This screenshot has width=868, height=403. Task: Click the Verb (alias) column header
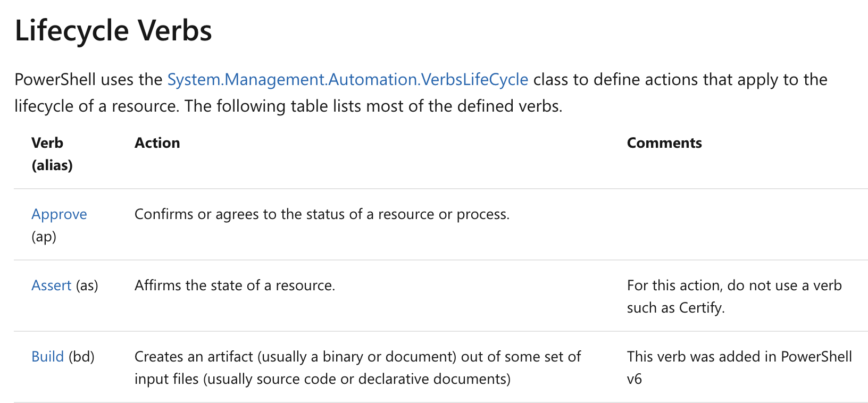(x=52, y=154)
